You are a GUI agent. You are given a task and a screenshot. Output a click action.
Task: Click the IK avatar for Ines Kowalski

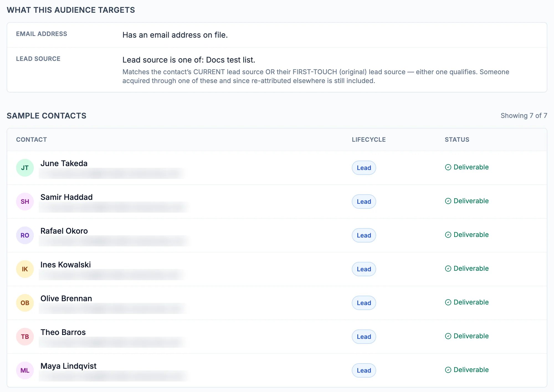coord(25,269)
